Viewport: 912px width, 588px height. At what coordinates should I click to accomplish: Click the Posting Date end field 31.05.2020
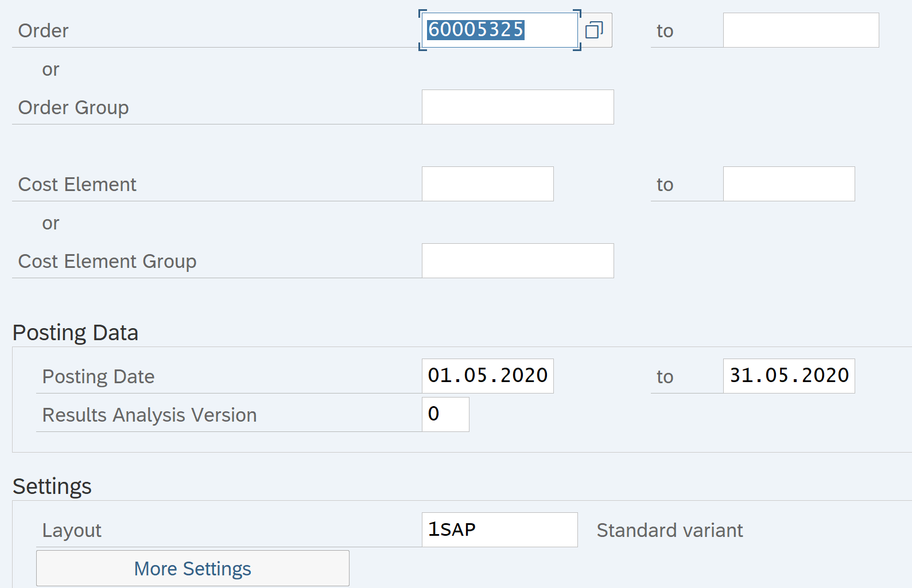pyautogui.click(x=788, y=376)
